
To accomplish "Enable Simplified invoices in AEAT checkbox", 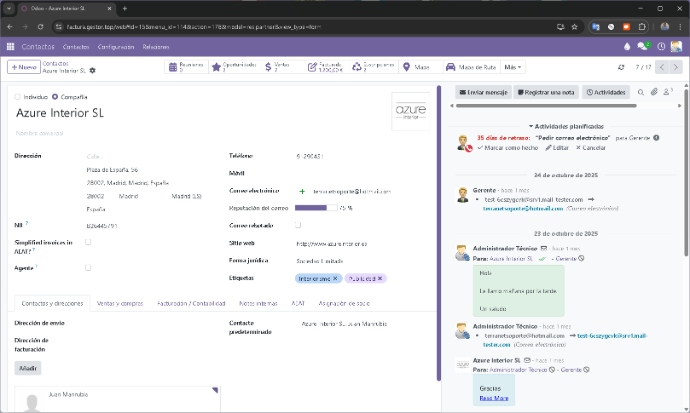I will 88,242.
